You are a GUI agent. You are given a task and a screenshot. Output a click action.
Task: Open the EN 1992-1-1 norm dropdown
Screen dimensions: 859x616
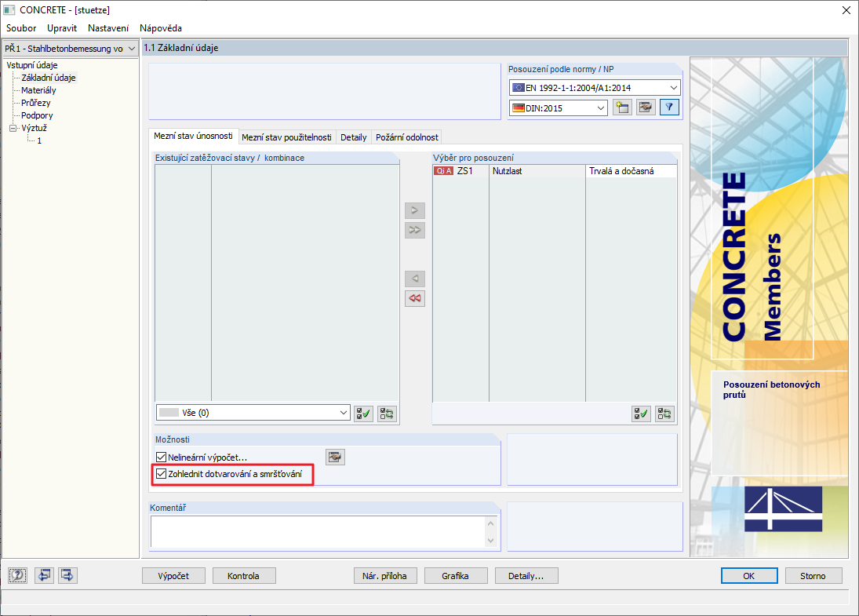[595, 88]
